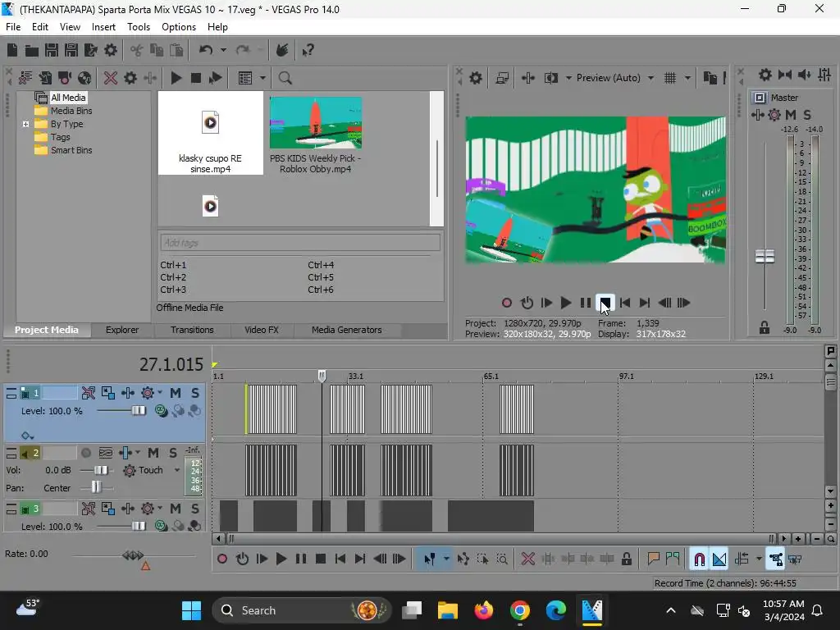Stop media preview in Project Media toolbar
Image resolution: width=840 pixels, height=630 pixels.
[195, 78]
